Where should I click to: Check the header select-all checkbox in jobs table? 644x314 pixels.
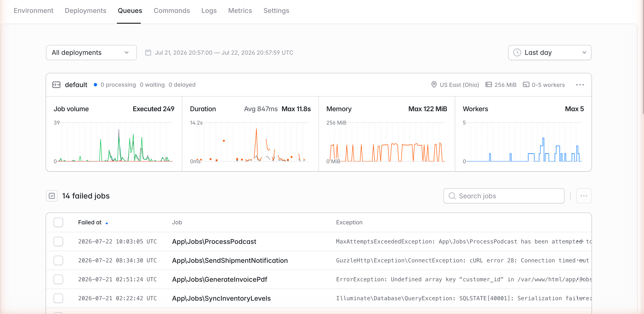coord(58,222)
